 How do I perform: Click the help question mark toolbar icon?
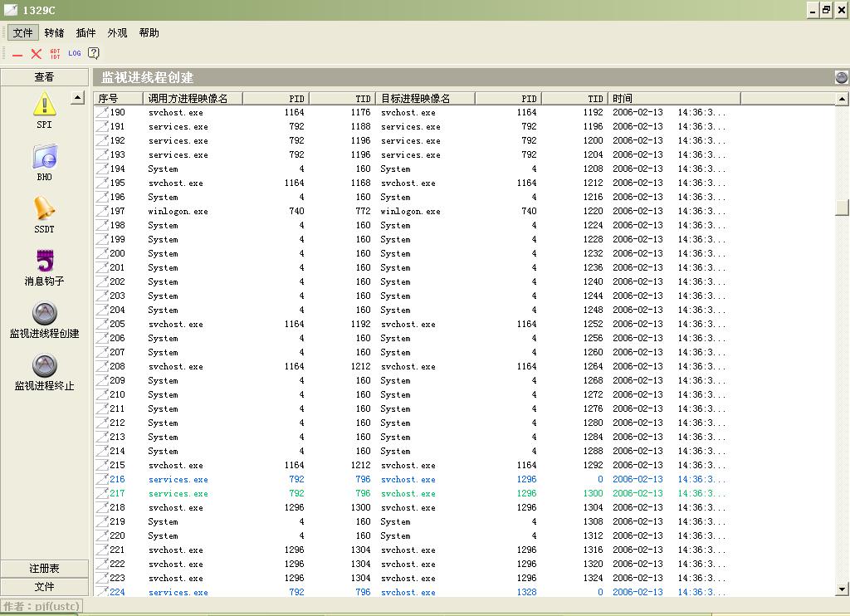pyautogui.click(x=94, y=53)
